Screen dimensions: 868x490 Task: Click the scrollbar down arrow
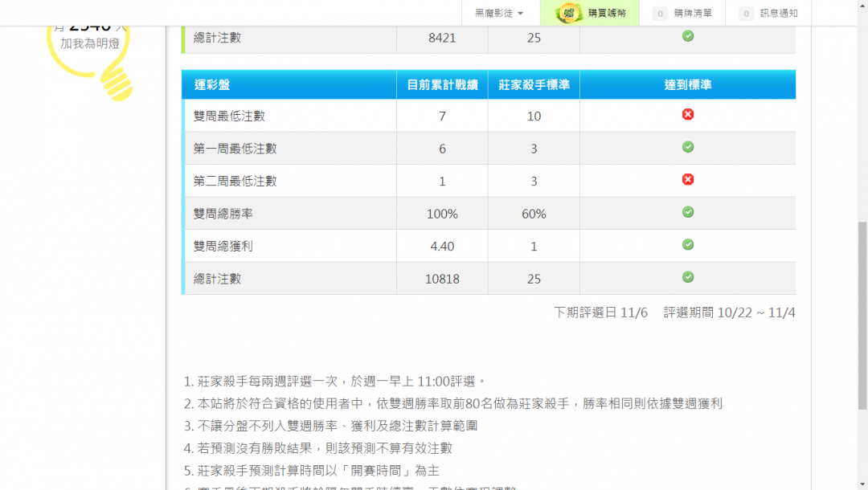tap(862, 485)
